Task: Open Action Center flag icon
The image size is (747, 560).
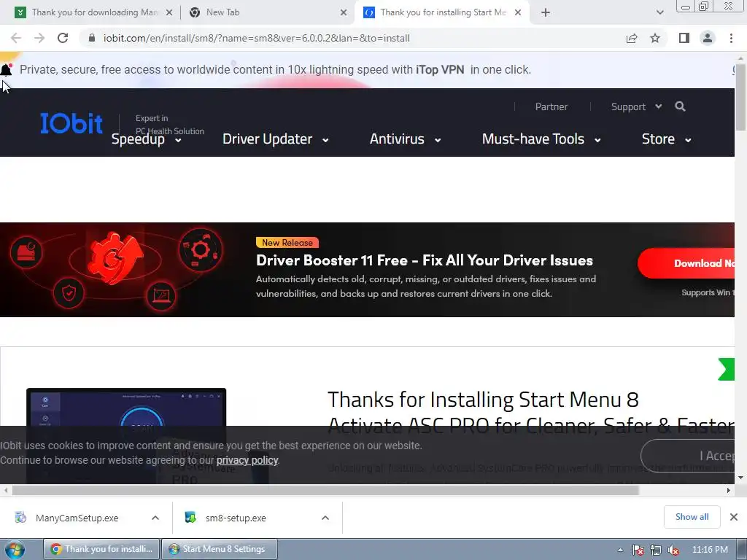Action: click(638, 550)
